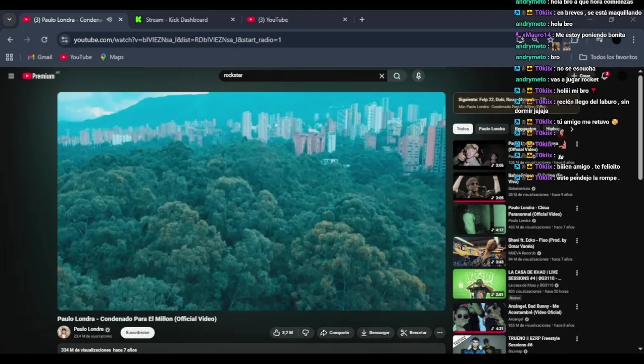
Task: Open Paulo Londra channel name link
Action: pyautogui.click(x=88, y=329)
